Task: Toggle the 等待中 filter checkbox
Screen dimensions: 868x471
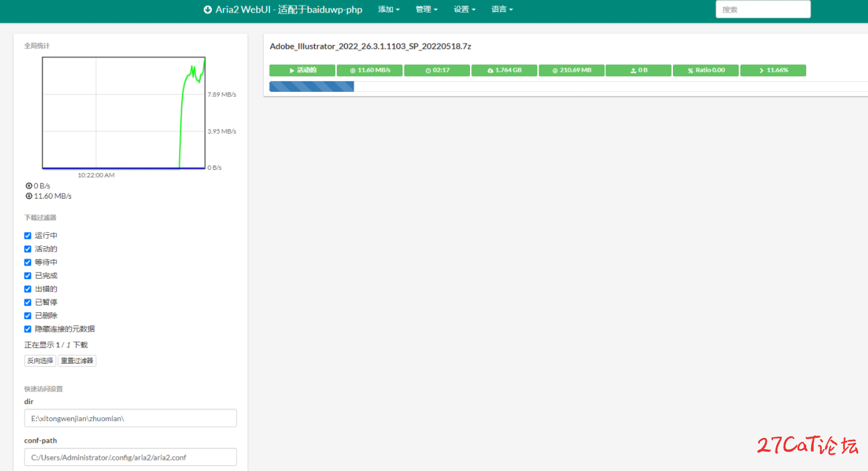Action: point(27,262)
